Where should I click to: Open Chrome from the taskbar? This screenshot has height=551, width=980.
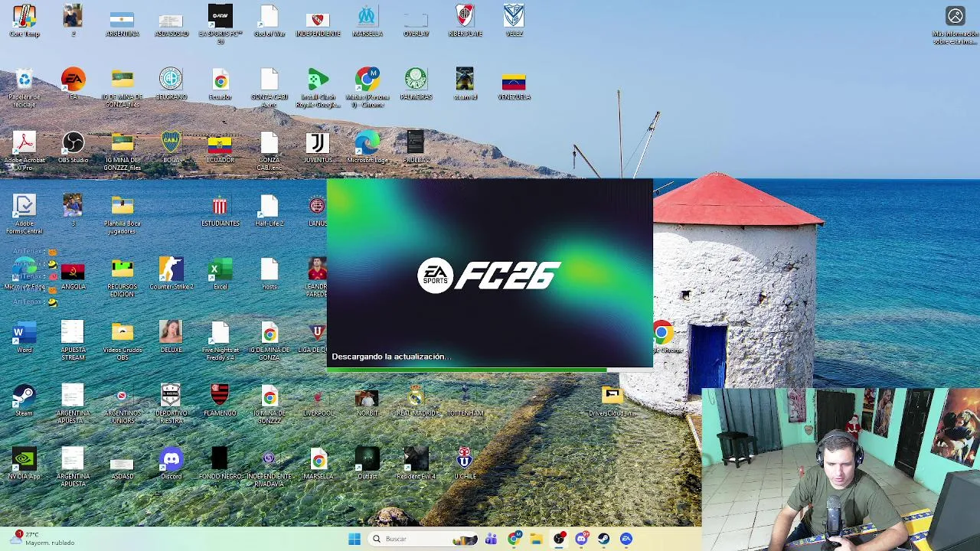click(x=514, y=539)
